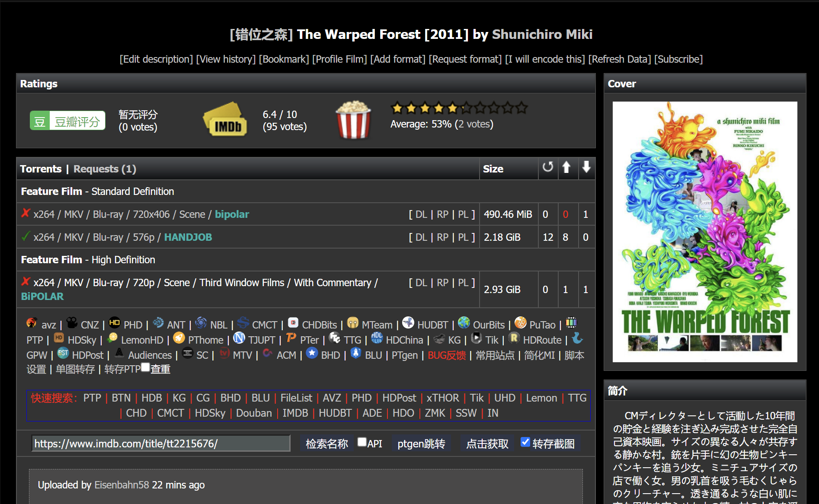
Task: Open the Douban rating badge
Action: (67, 121)
